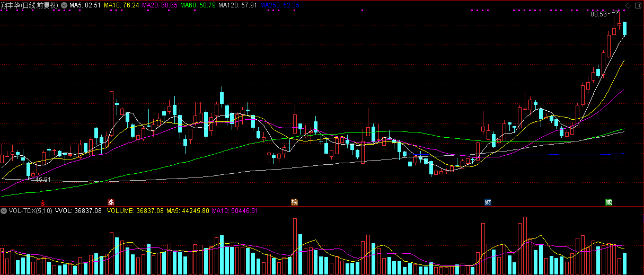The image size is (644, 275).
Task: Open the 榜 event marker
Action: coord(294,202)
